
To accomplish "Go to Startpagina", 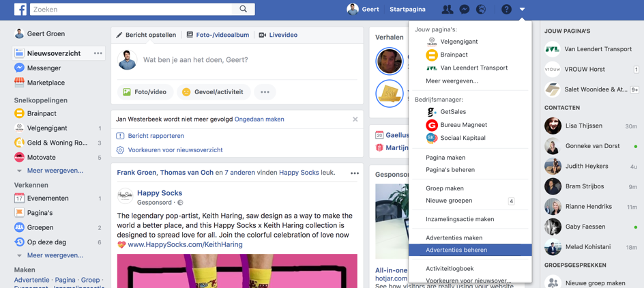I will pyautogui.click(x=407, y=9).
